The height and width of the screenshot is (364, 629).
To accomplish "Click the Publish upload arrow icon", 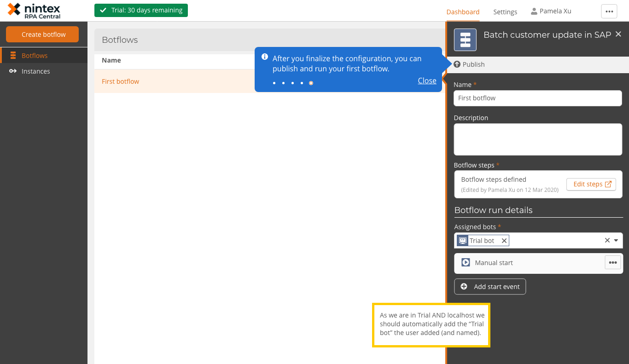I will coord(457,64).
